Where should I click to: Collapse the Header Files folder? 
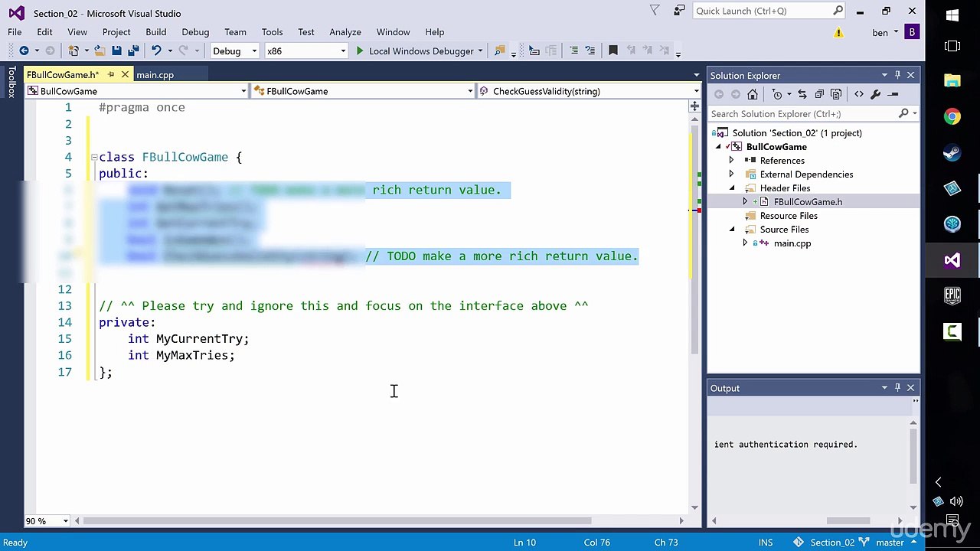point(731,188)
